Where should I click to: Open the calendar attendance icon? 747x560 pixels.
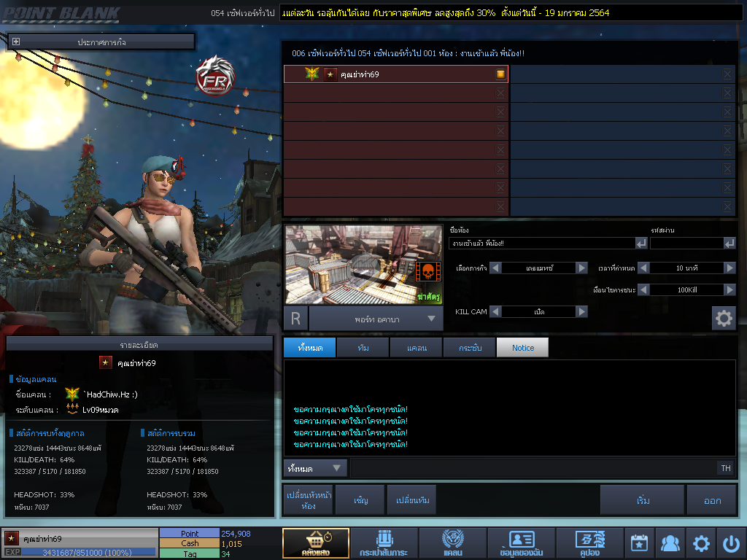click(x=639, y=542)
